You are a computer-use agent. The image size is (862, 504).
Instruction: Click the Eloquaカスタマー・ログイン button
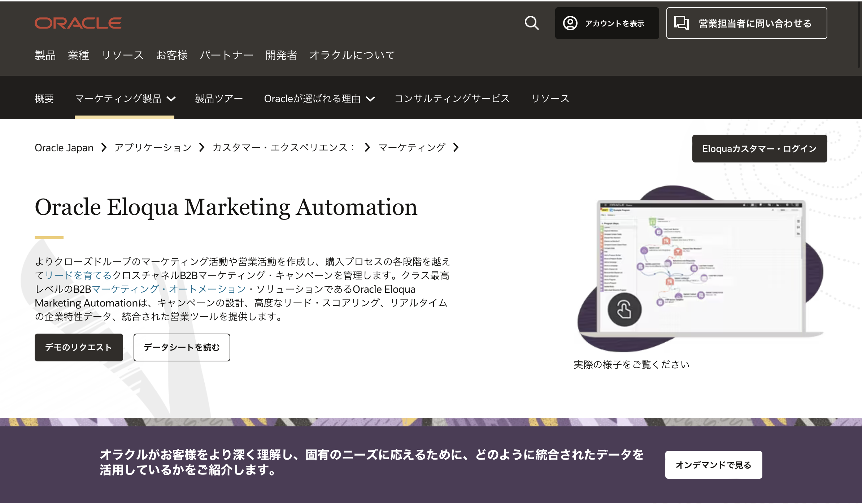coord(759,148)
